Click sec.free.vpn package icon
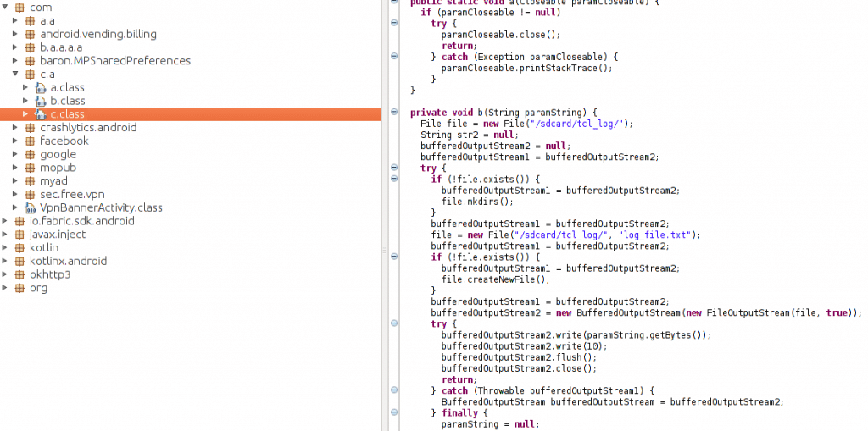 30,194
